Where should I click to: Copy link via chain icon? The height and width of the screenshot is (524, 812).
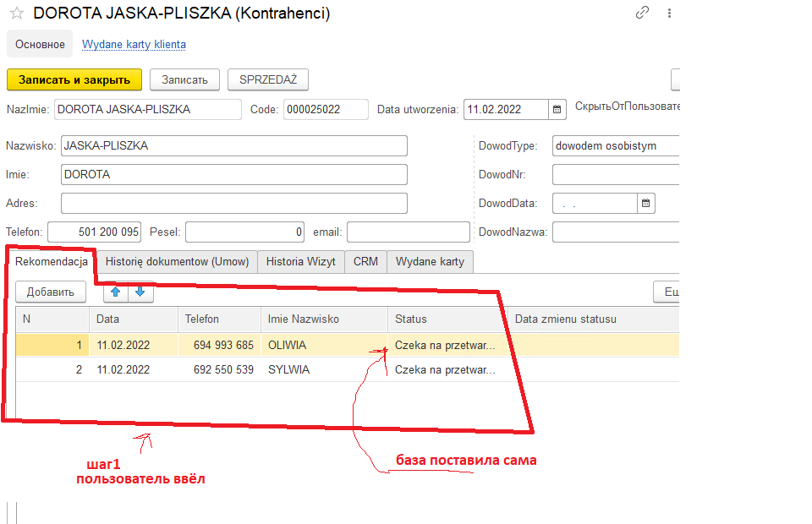click(x=643, y=13)
